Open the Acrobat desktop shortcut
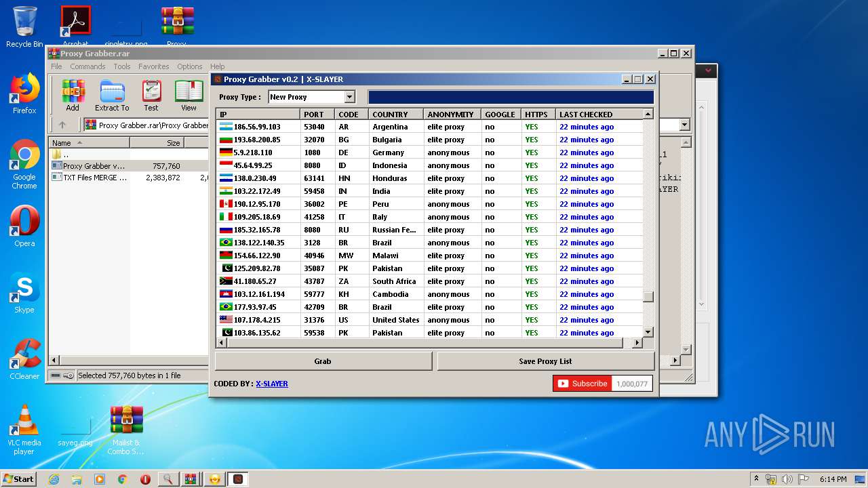 tap(75, 27)
